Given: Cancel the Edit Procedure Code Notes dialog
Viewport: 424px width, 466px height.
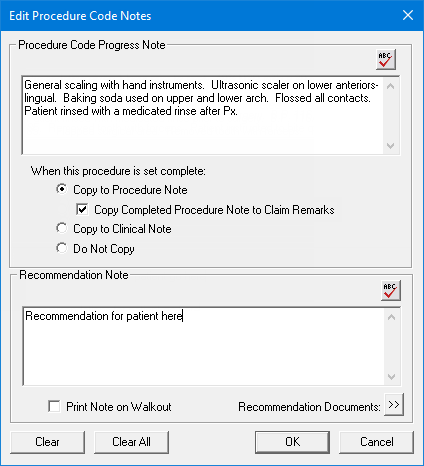Looking at the screenshot, I should pyautogui.click(x=376, y=442).
